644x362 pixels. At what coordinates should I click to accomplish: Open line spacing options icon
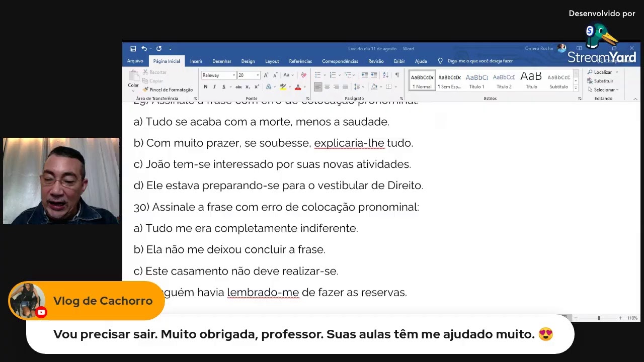(x=357, y=87)
